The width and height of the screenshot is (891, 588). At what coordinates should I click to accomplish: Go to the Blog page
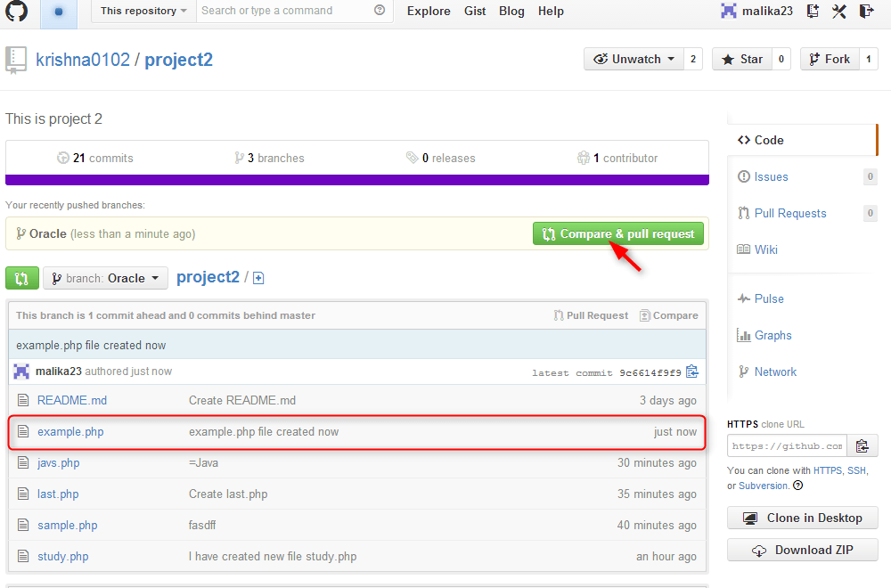tap(511, 11)
